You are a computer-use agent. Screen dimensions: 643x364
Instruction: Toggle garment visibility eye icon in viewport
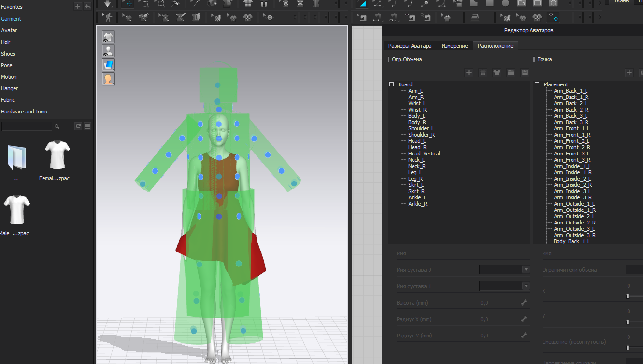(108, 38)
